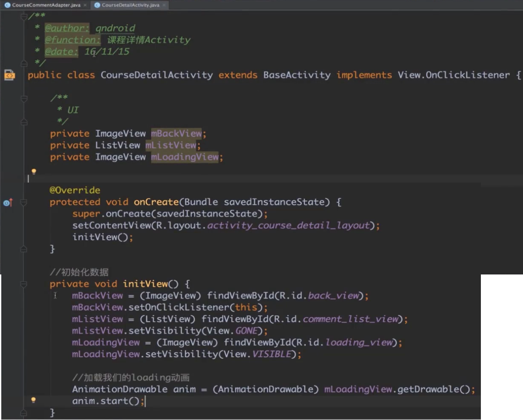
Task: Collapse the onCreate method fold marker
Action: tap(24, 203)
